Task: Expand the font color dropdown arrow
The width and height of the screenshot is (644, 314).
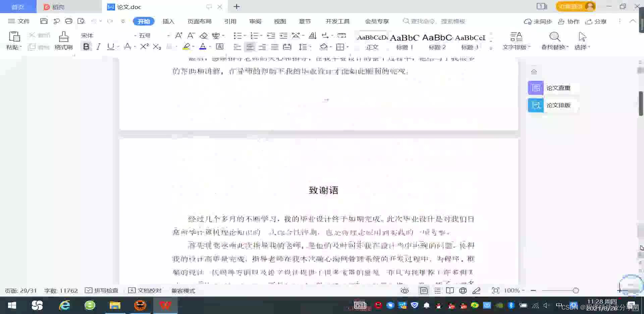Action: tap(210, 47)
